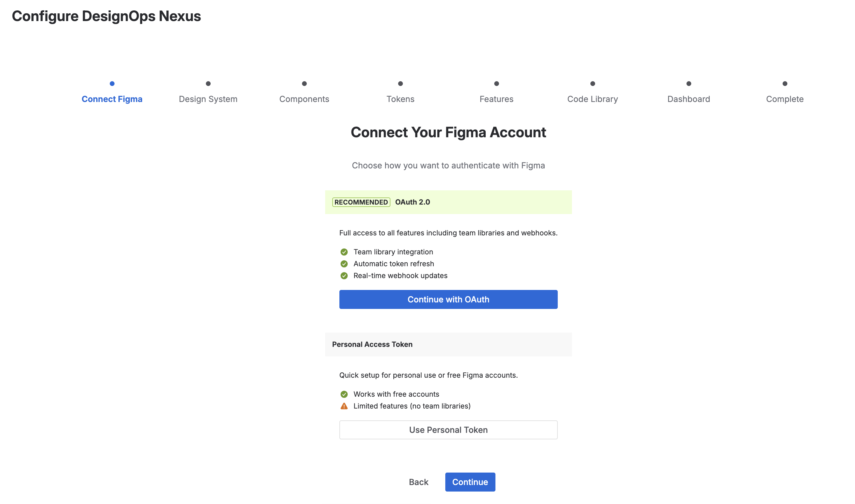Click the RECOMMENDED badge
This screenshot has width=855, height=504.
pyautogui.click(x=361, y=202)
